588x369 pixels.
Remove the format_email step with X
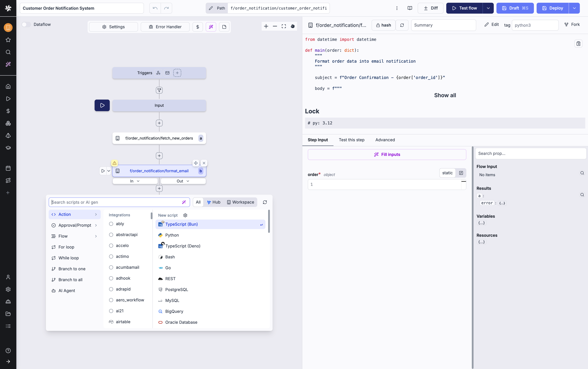(204, 163)
